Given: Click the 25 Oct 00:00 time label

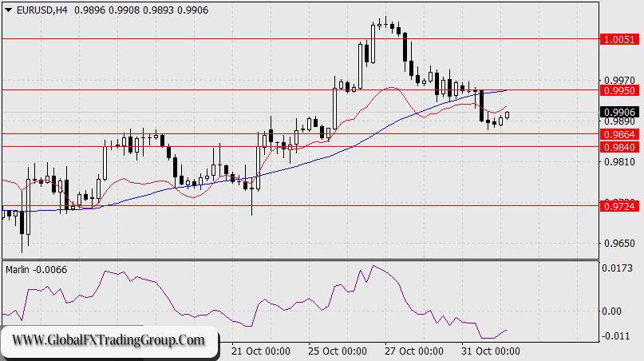Looking at the screenshot, I should point(338,351).
